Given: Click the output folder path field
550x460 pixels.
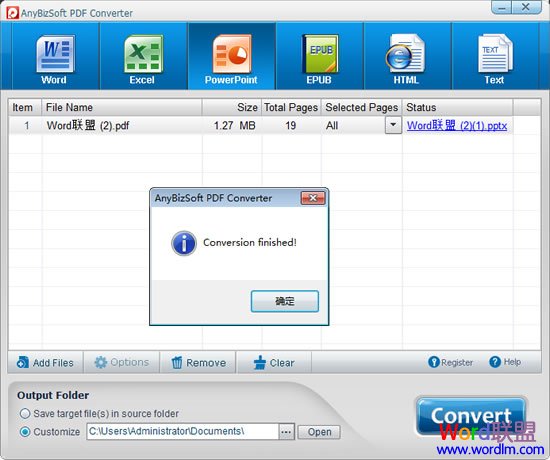Looking at the screenshot, I should (x=182, y=431).
